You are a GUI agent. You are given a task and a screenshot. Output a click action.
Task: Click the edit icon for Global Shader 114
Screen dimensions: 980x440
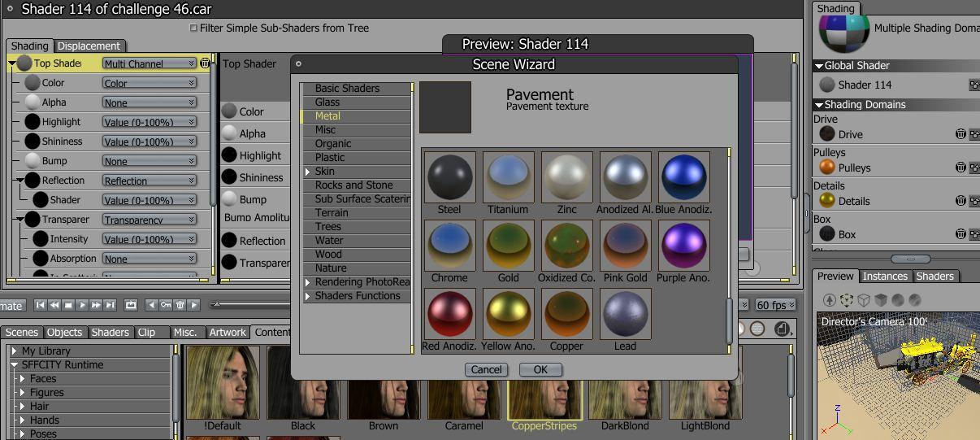pos(974,85)
